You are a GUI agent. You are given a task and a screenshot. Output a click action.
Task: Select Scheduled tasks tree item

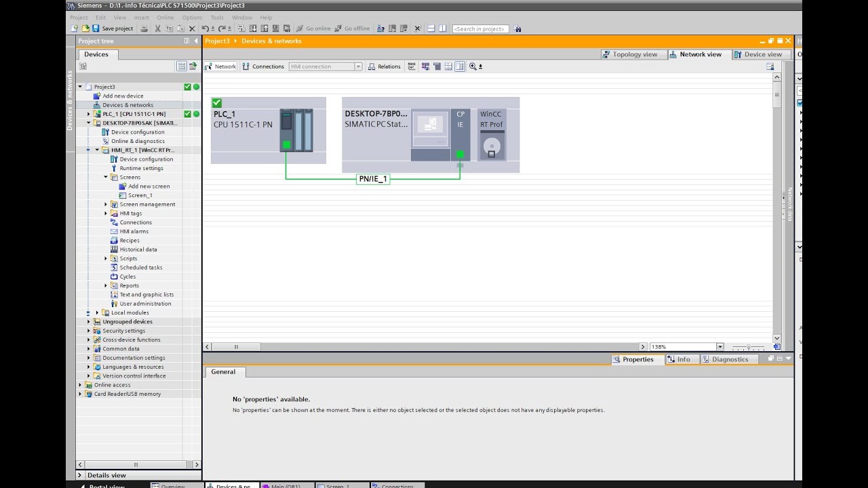(141, 268)
